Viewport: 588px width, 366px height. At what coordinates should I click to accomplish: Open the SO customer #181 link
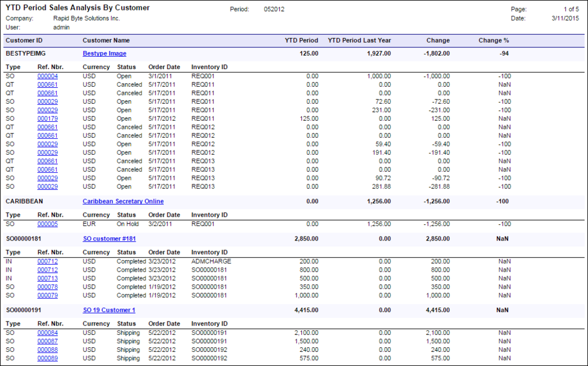(x=109, y=239)
